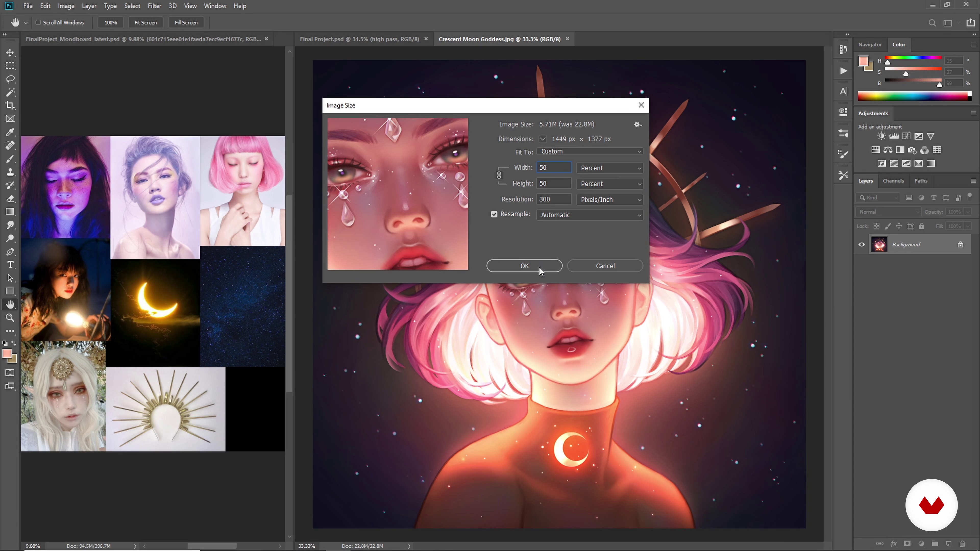Image resolution: width=980 pixels, height=551 pixels.
Task: Select the Smudge tool
Action: click(x=10, y=225)
